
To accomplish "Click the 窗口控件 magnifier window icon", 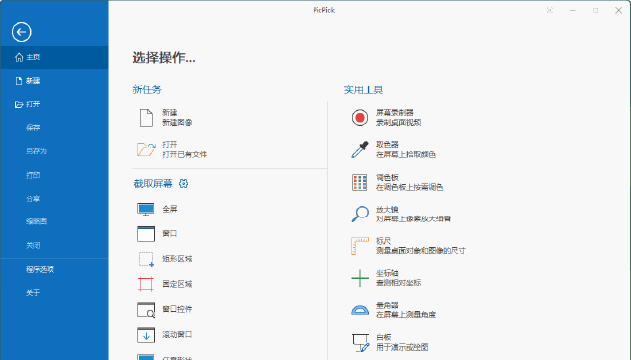I will click(146, 310).
